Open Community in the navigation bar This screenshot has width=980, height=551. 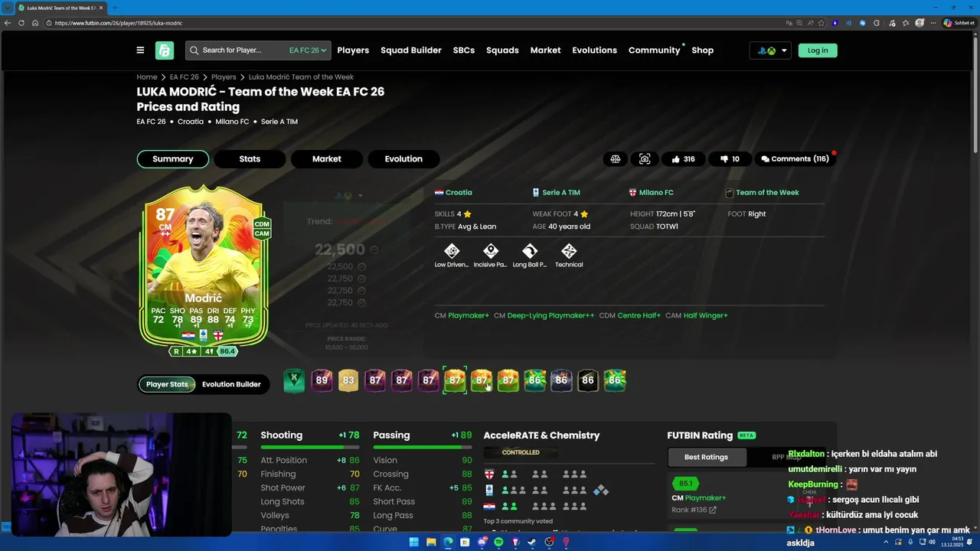click(655, 51)
